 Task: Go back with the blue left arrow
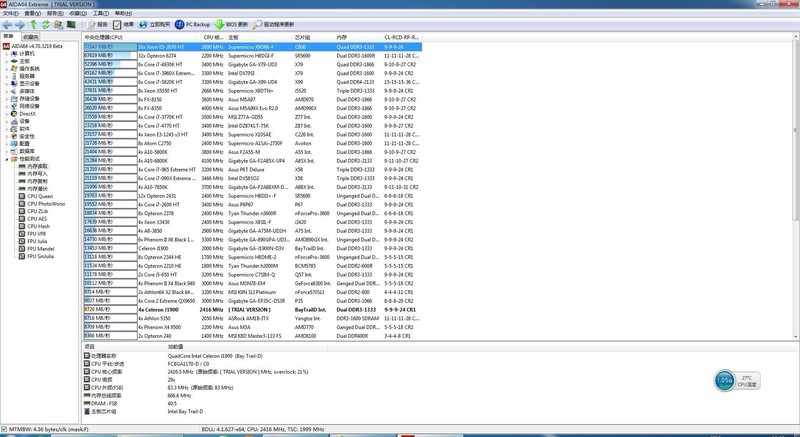click(x=7, y=24)
